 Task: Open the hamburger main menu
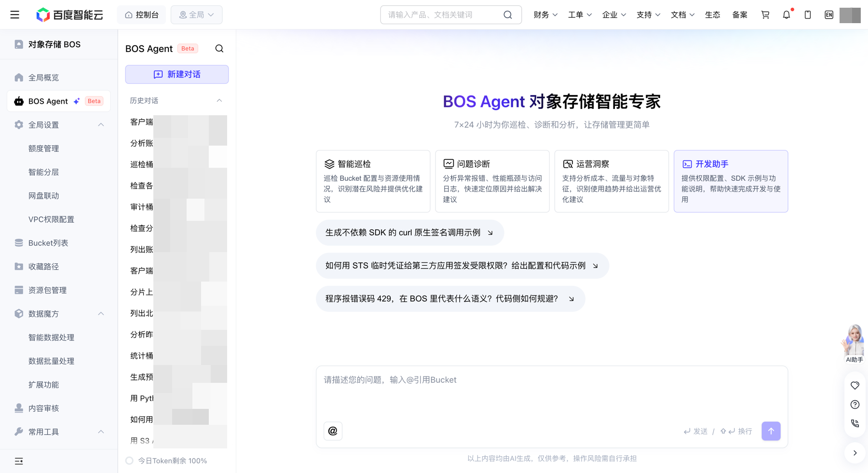[15, 15]
